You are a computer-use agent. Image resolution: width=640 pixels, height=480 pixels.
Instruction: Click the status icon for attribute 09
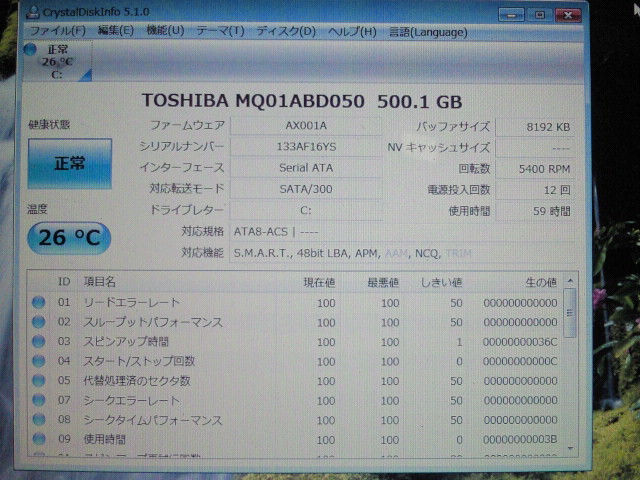point(38,439)
